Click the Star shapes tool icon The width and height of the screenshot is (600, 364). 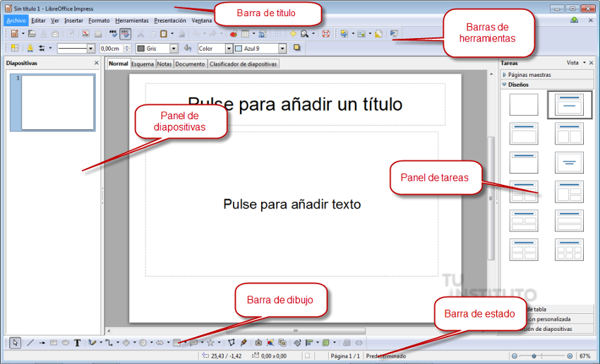(210, 343)
